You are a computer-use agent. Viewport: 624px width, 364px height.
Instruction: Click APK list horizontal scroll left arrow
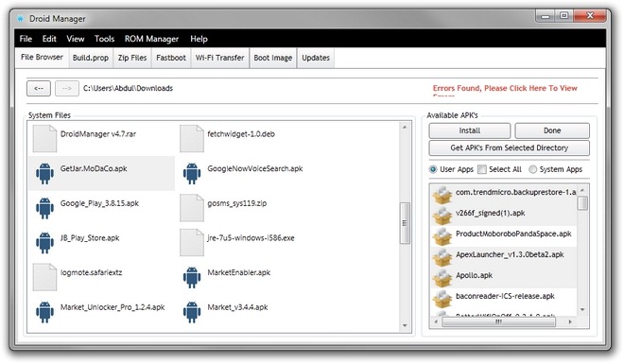(x=436, y=321)
